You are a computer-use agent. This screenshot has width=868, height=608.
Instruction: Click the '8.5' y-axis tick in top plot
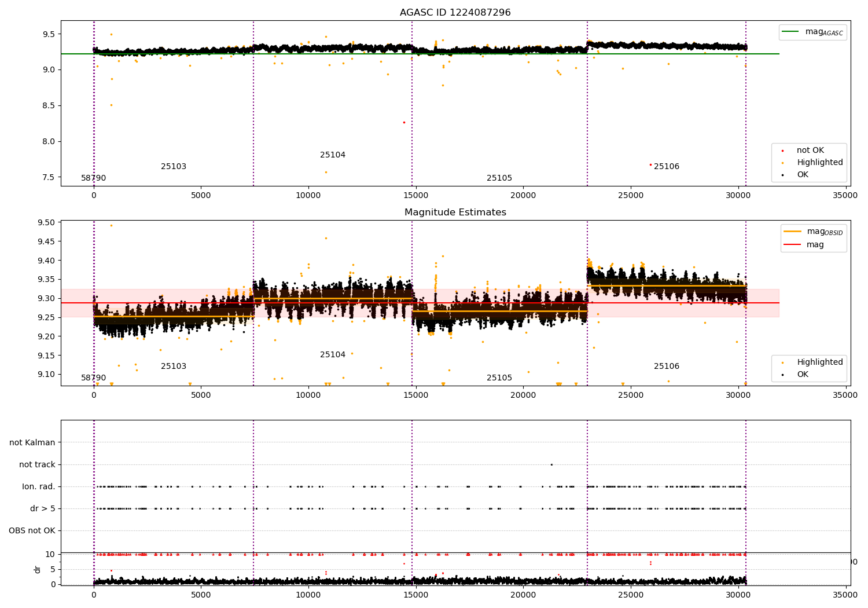coord(49,106)
